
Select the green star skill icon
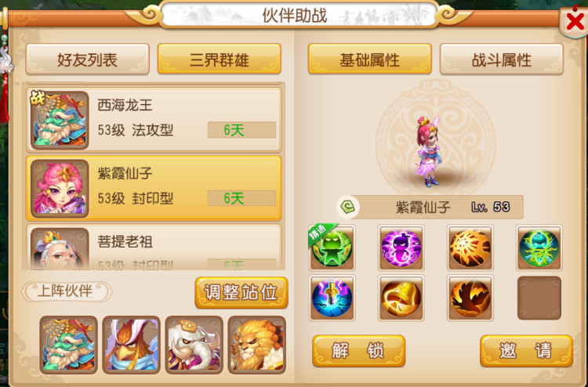pos(332,248)
